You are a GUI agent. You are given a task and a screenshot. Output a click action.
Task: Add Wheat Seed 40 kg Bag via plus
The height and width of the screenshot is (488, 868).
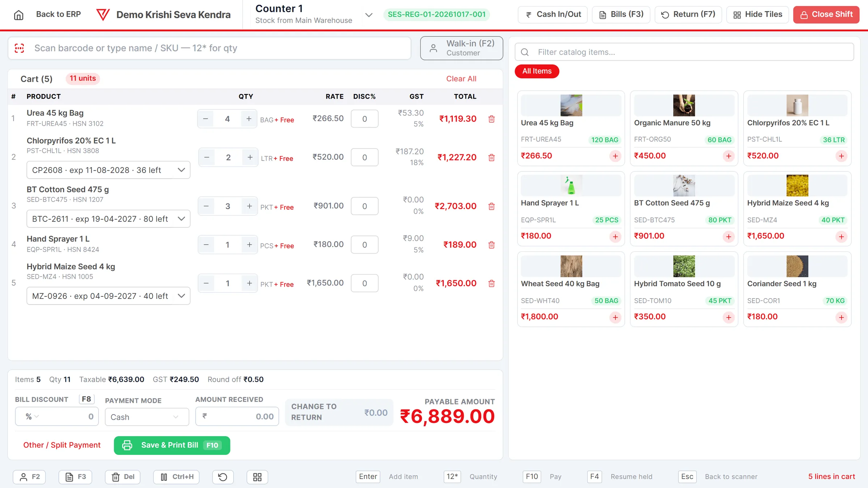coord(615,317)
